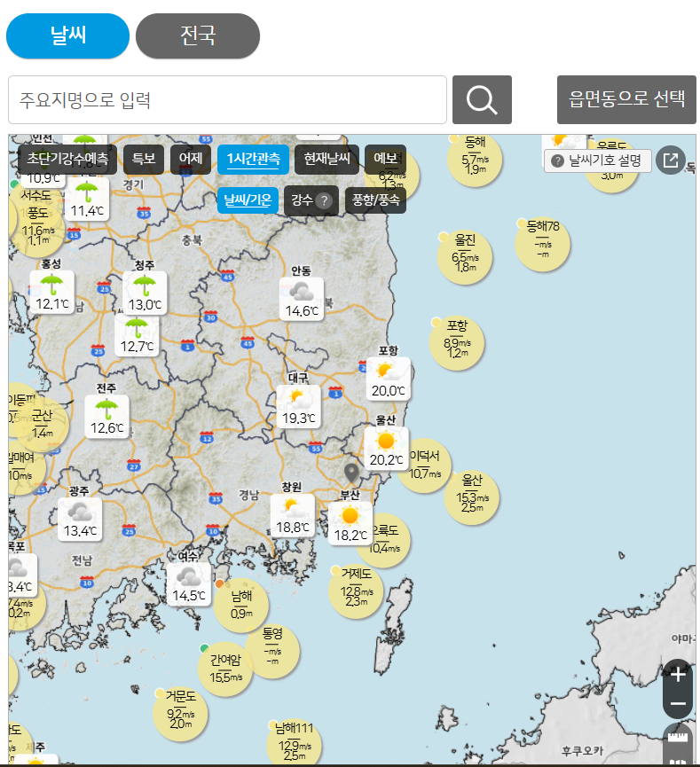This screenshot has width=700, height=767.
Task: Focus the 주요지명으로 입력 search field
Action: click(x=227, y=100)
